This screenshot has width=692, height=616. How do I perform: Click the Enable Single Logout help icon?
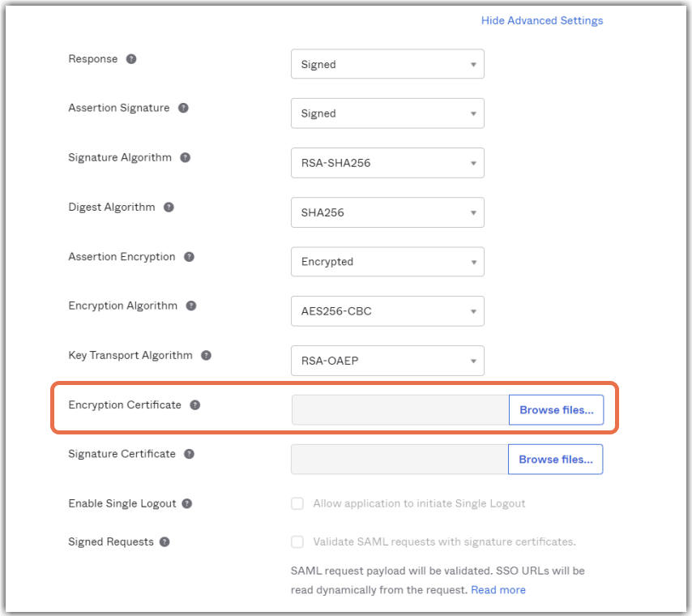pyautogui.click(x=187, y=504)
